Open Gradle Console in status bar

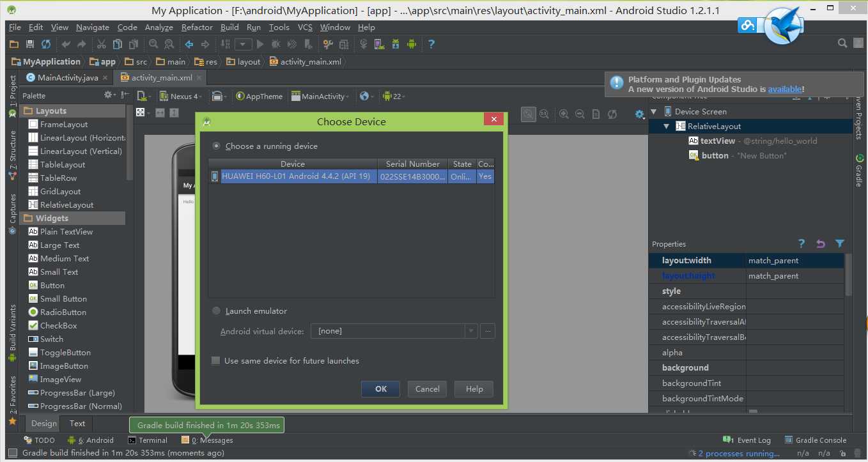(x=816, y=440)
